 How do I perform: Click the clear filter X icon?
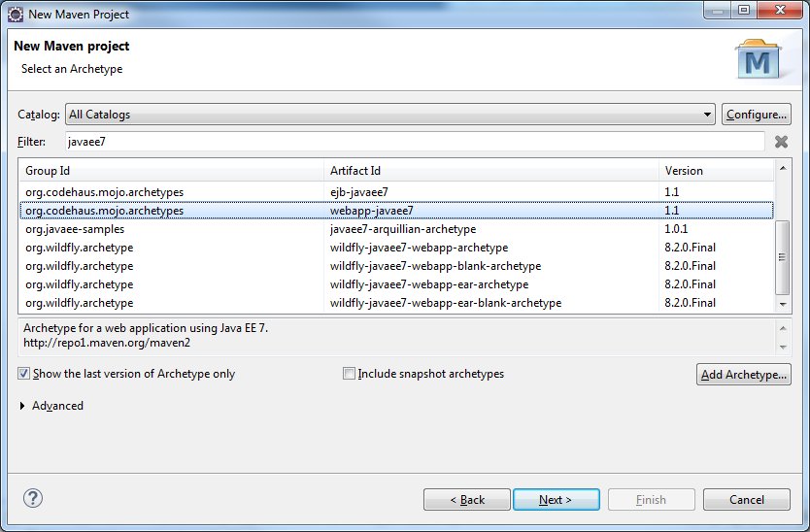click(x=781, y=142)
